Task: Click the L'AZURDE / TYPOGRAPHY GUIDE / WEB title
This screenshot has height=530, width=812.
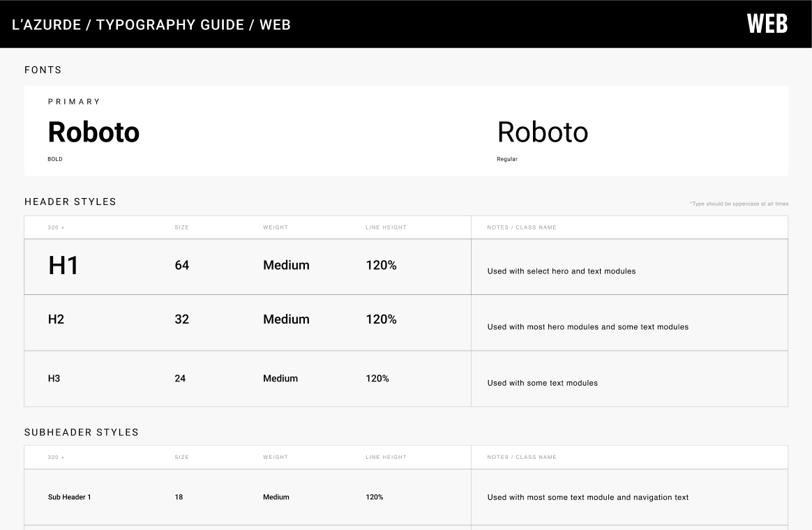Action: [x=151, y=25]
